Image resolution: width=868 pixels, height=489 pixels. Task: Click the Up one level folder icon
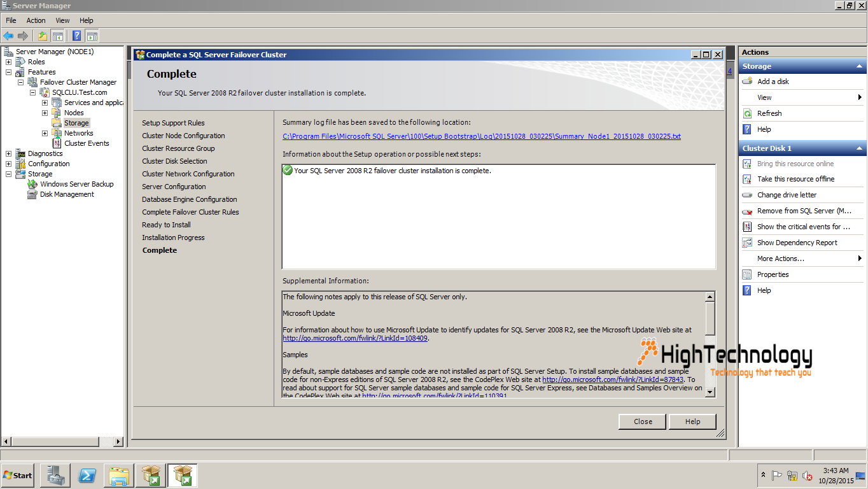tap(42, 36)
